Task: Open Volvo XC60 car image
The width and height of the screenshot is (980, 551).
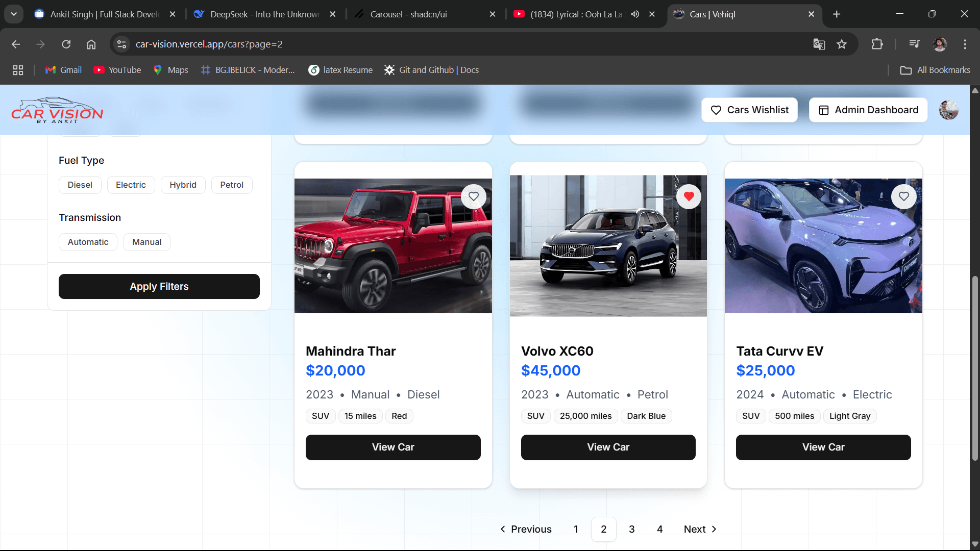Action: click(x=608, y=246)
